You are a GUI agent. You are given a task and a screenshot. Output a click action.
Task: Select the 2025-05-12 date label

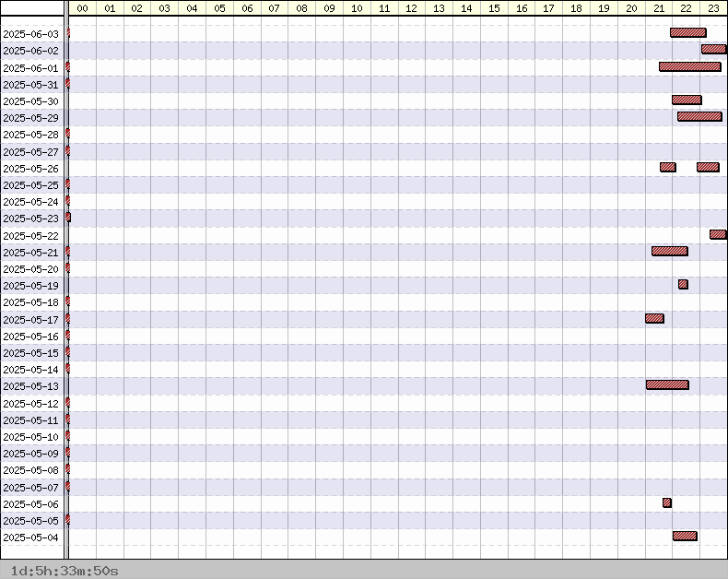pos(31,404)
